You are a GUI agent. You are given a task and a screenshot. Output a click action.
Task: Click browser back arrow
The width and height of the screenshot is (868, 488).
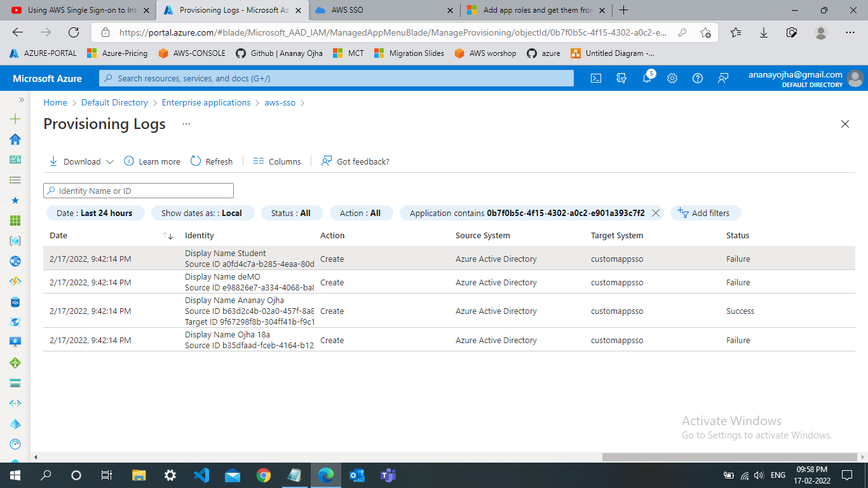18,32
